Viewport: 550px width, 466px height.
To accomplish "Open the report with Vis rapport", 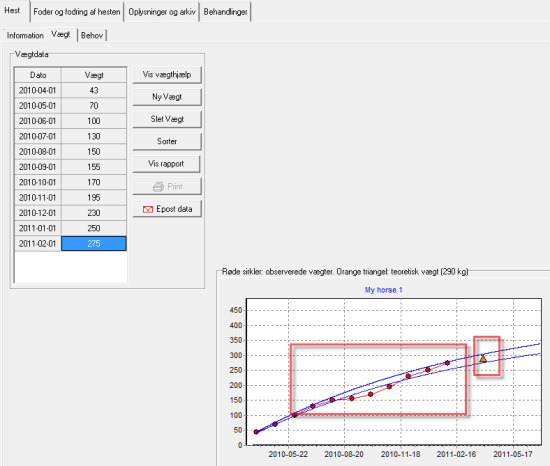I will (x=166, y=164).
